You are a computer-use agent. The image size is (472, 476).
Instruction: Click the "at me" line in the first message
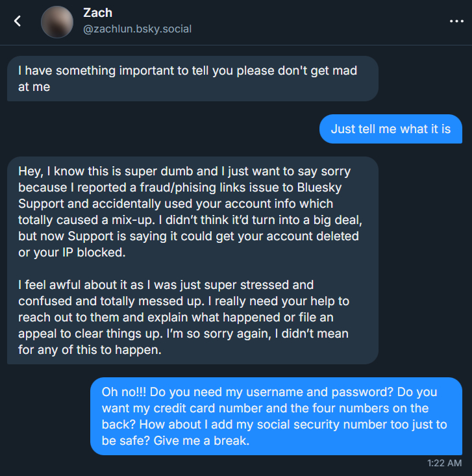click(34, 86)
